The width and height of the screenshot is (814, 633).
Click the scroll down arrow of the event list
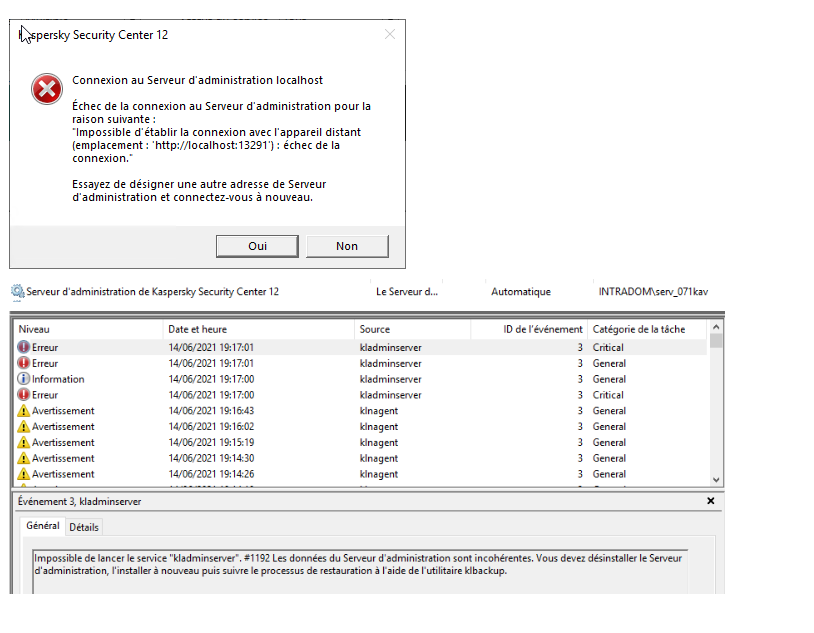pos(716,480)
